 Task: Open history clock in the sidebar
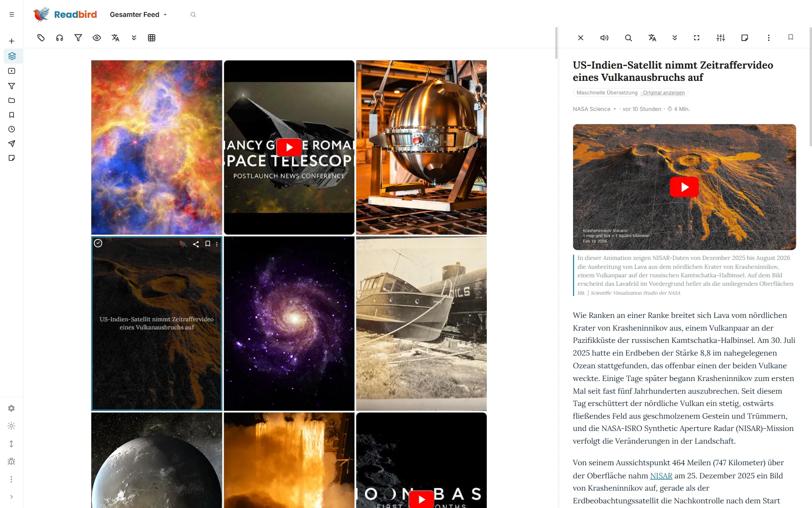[11, 129]
